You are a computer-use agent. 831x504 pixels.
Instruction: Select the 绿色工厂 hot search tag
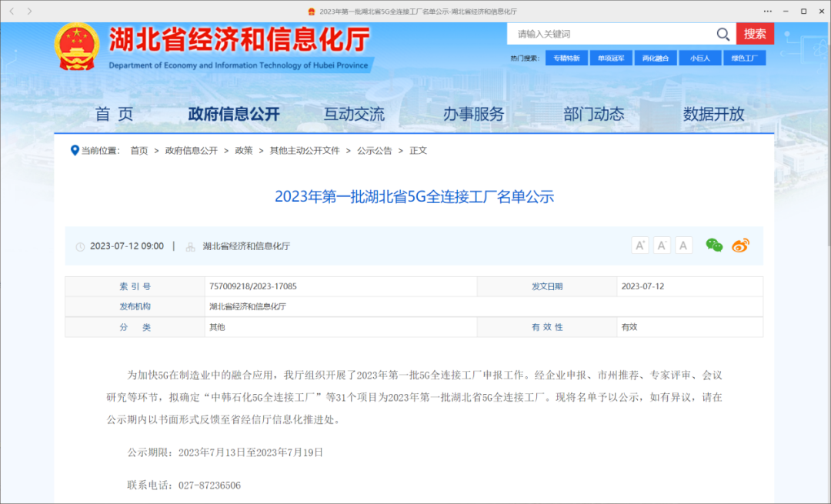click(744, 58)
